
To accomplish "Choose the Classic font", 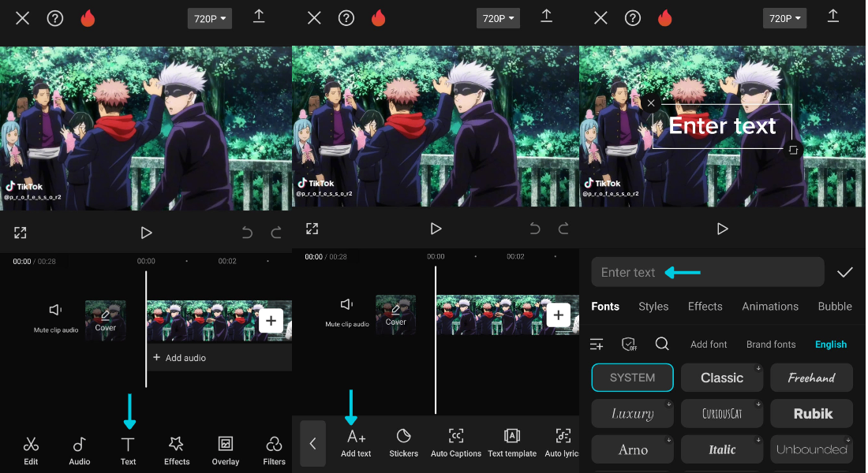I will coord(722,378).
